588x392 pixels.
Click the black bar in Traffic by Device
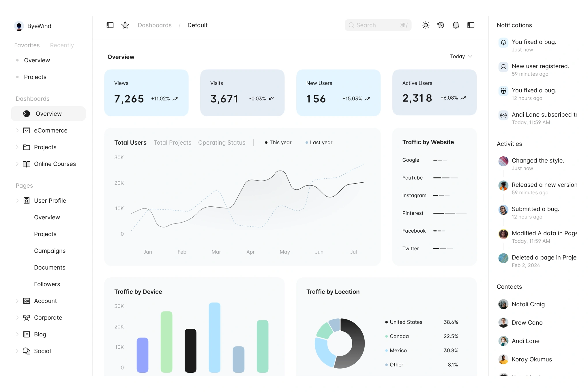click(x=190, y=351)
